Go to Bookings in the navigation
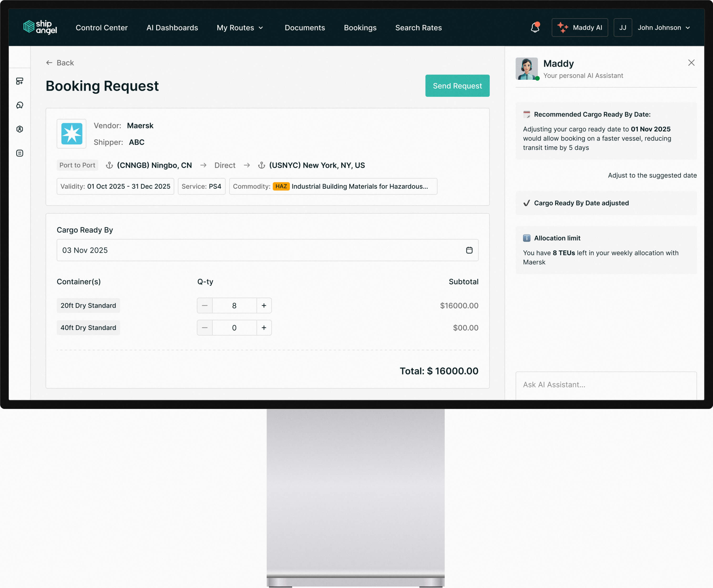Image resolution: width=713 pixels, height=588 pixels. point(360,28)
